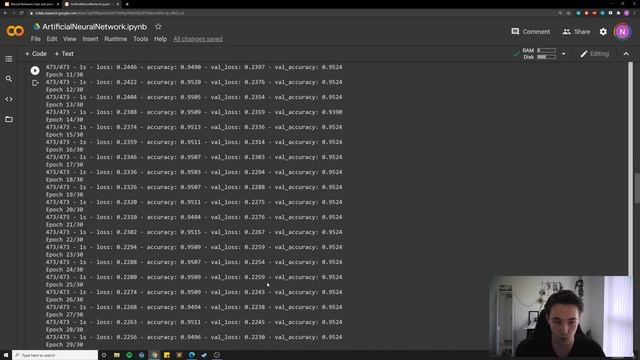Open the find and replace search icon
The width and height of the screenshot is (640, 360).
(9, 79)
